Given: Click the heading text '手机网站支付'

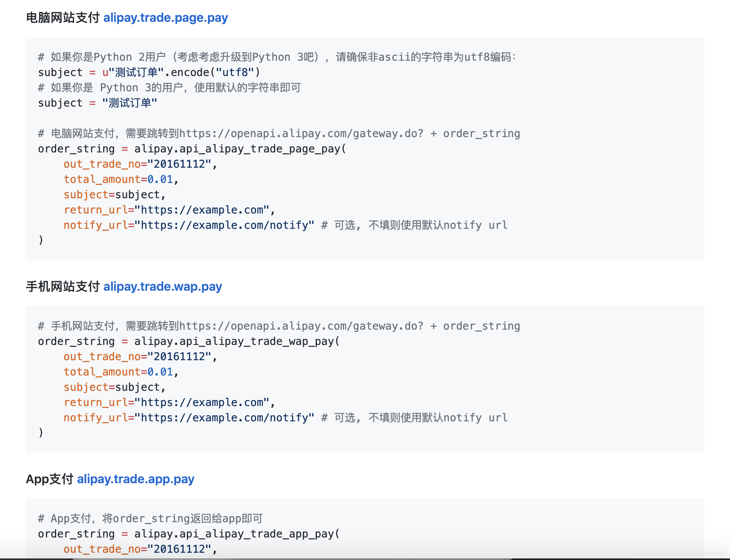Looking at the screenshot, I should [63, 286].
